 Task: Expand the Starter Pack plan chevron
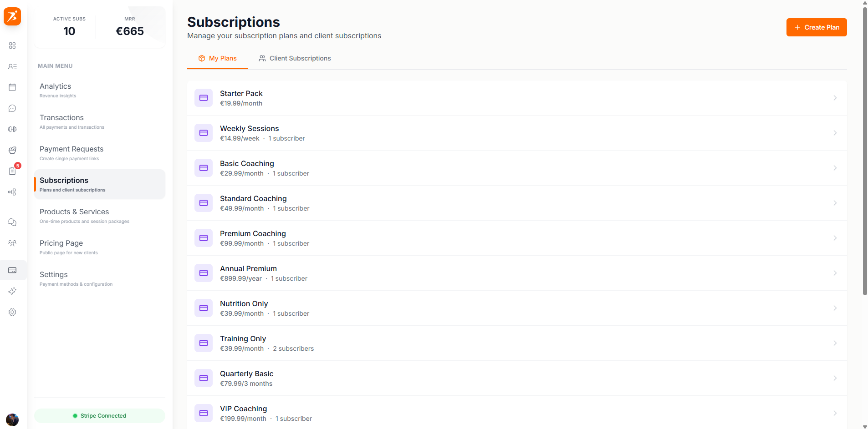[x=835, y=98]
